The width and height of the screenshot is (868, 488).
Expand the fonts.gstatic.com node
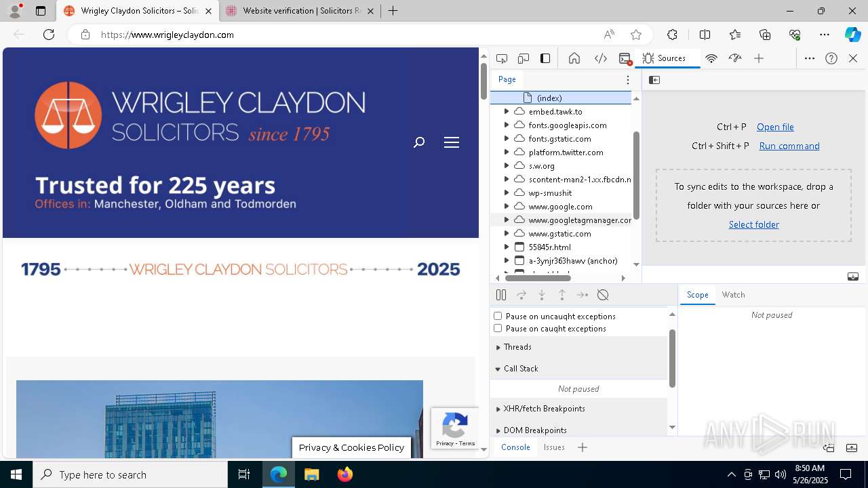tap(507, 138)
